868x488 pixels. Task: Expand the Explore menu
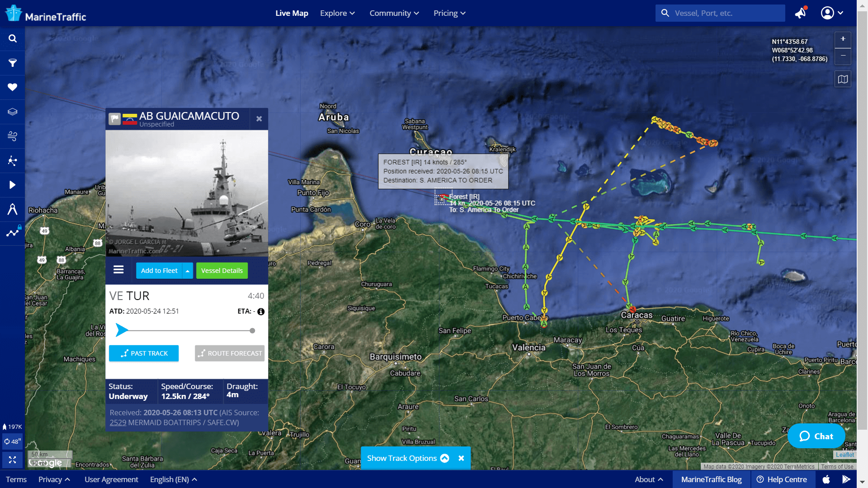coord(337,13)
